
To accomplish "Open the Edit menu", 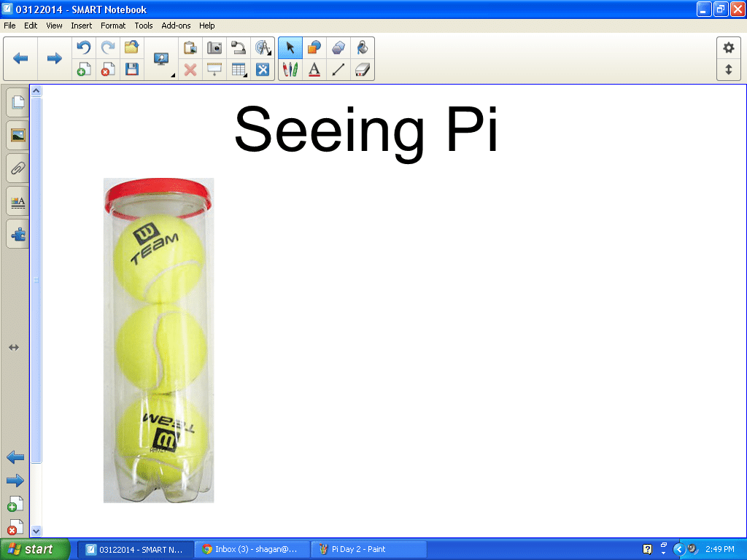I will click(x=31, y=26).
